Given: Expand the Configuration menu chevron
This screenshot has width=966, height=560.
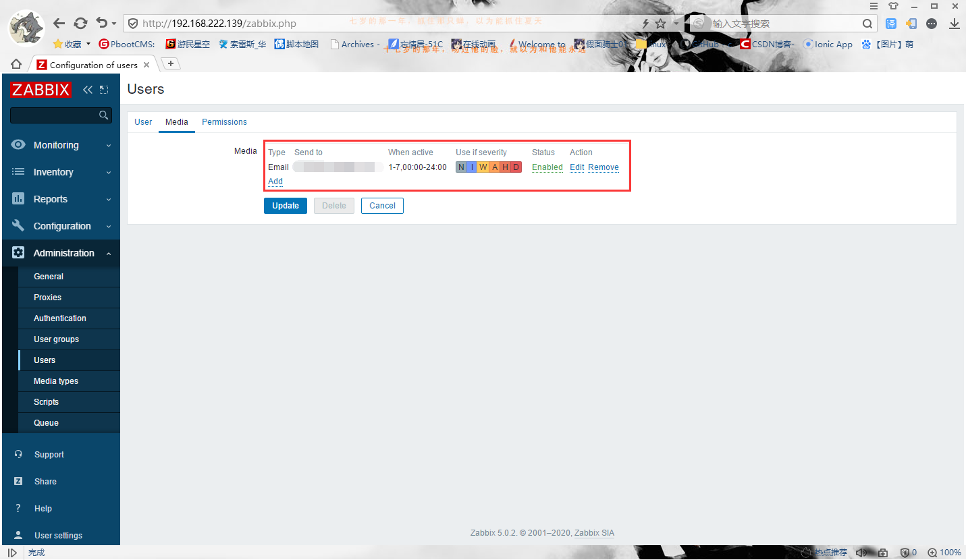Looking at the screenshot, I should [x=109, y=227].
